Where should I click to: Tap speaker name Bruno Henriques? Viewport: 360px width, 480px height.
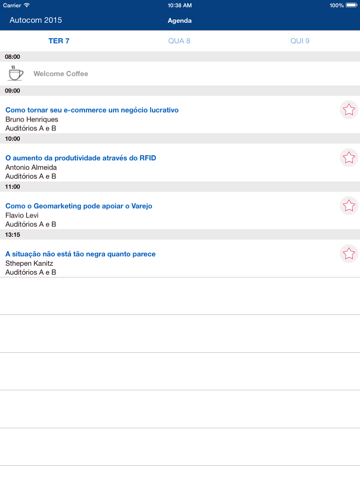coord(32,119)
